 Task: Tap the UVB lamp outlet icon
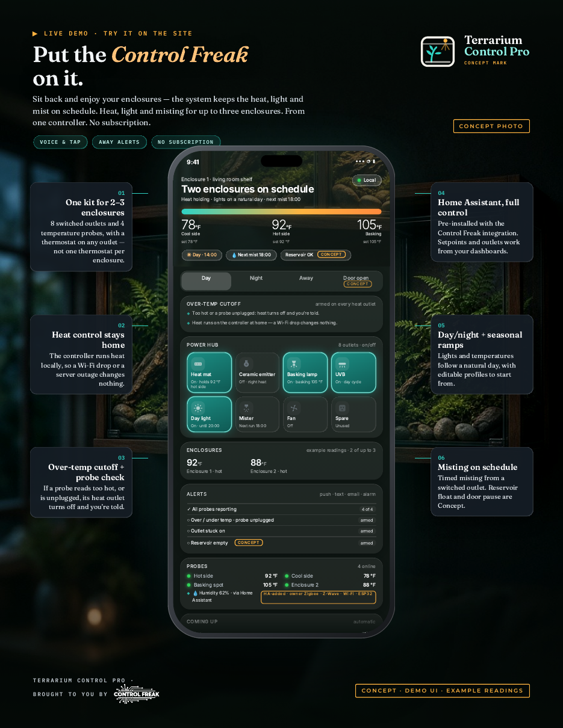[x=341, y=364]
